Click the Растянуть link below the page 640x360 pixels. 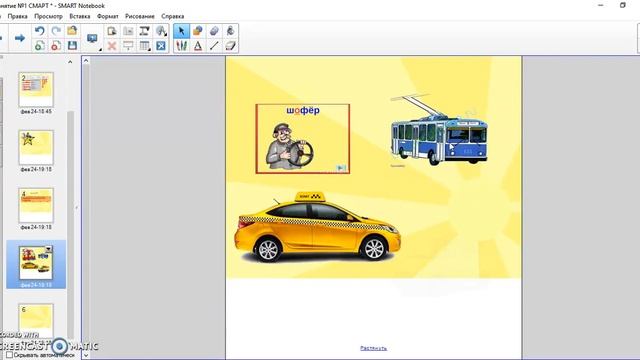(x=373, y=348)
